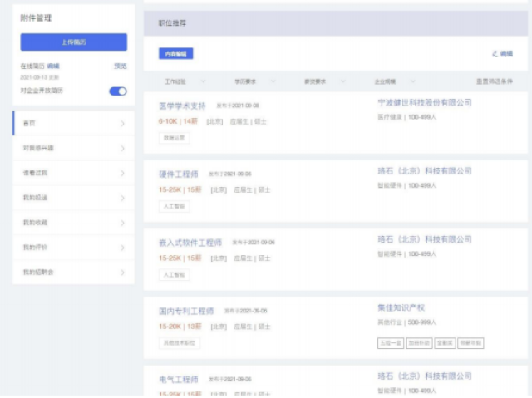Click the chevron arrow beside 首页
The height and width of the screenshot is (398, 532).
[122, 124]
